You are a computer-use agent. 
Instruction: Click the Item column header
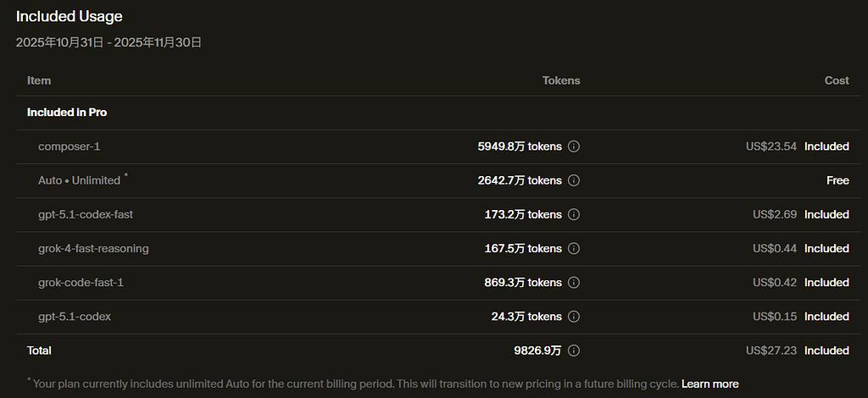pos(39,80)
